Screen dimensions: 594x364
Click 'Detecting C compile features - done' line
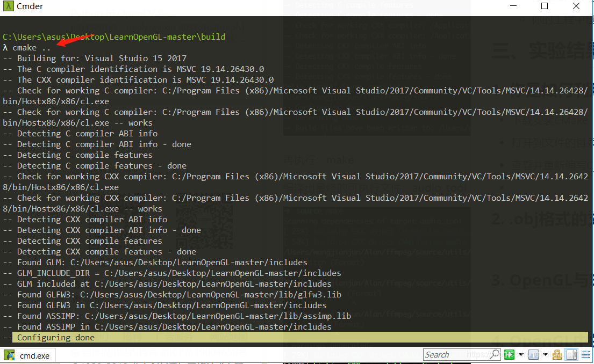(x=95, y=166)
